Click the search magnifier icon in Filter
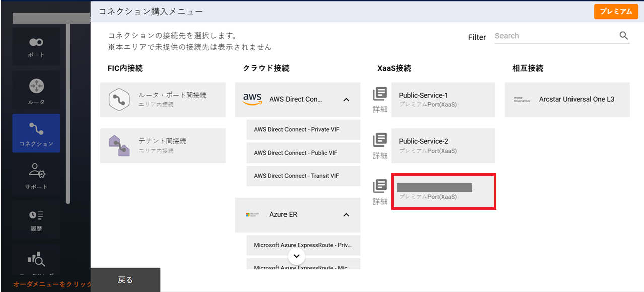Image resolution: width=644 pixels, height=292 pixels. pyautogui.click(x=623, y=36)
